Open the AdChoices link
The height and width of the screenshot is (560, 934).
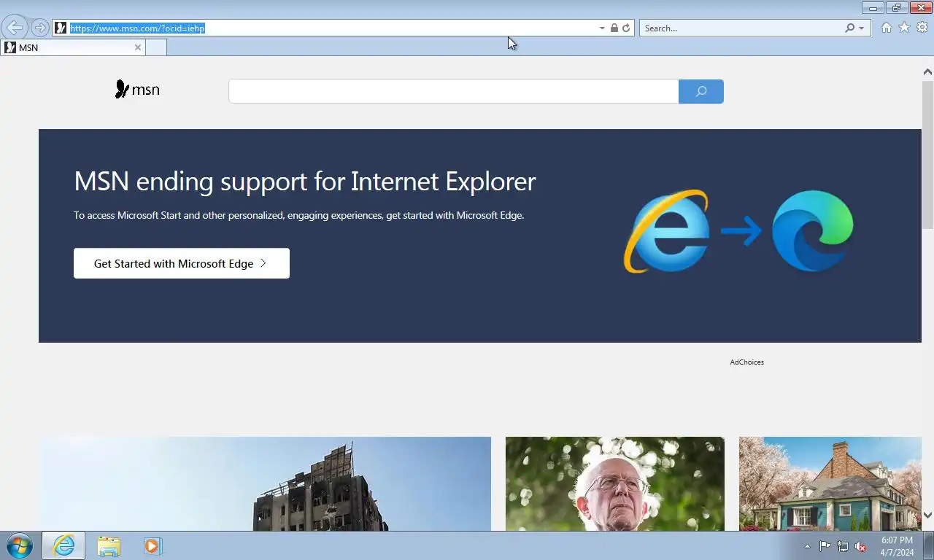tap(746, 362)
